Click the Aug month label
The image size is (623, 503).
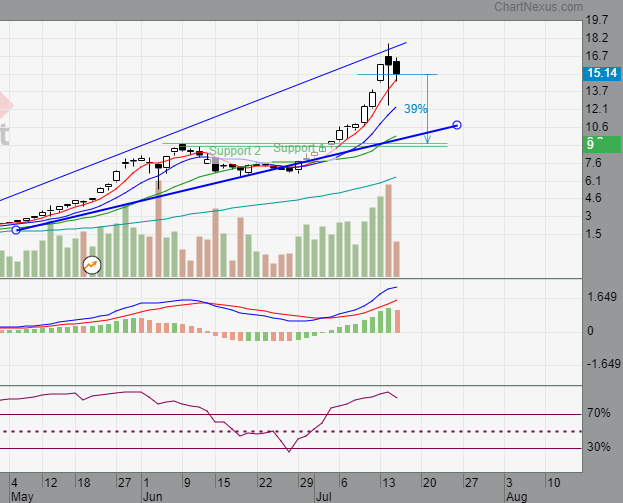tap(516, 497)
